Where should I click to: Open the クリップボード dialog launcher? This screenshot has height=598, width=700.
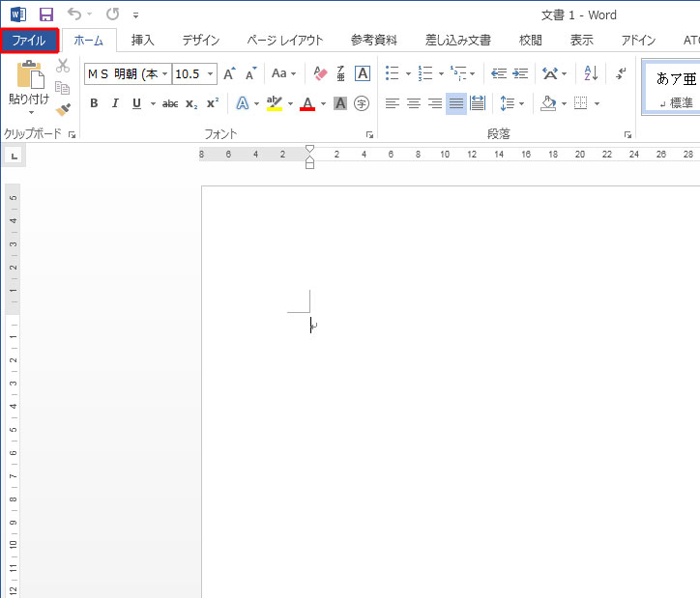(x=72, y=134)
